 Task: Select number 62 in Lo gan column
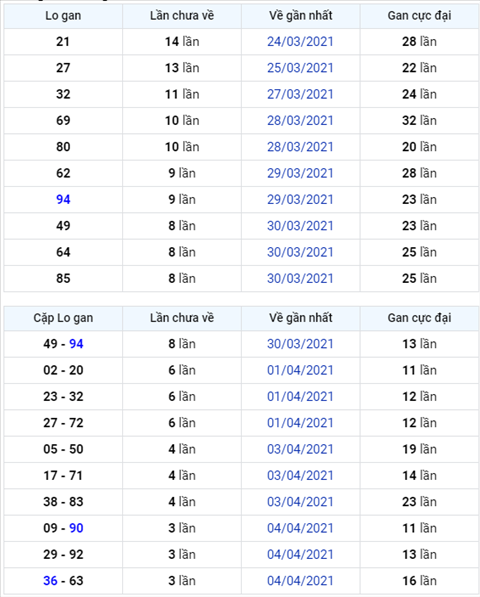pos(63,173)
